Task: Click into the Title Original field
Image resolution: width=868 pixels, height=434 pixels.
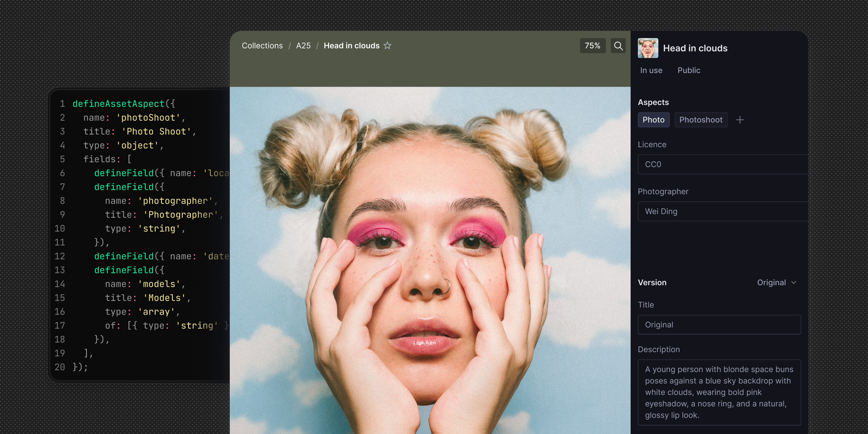Action: point(719,325)
